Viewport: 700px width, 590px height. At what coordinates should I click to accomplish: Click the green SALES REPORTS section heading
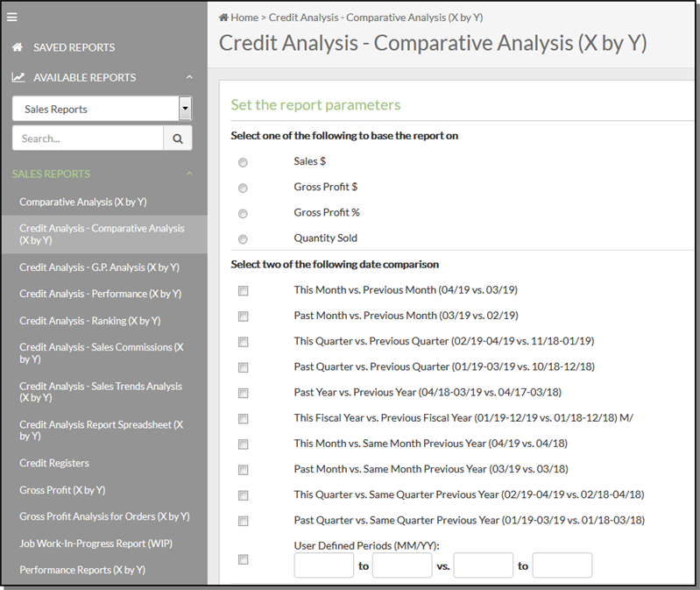click(x=51, y=174)
